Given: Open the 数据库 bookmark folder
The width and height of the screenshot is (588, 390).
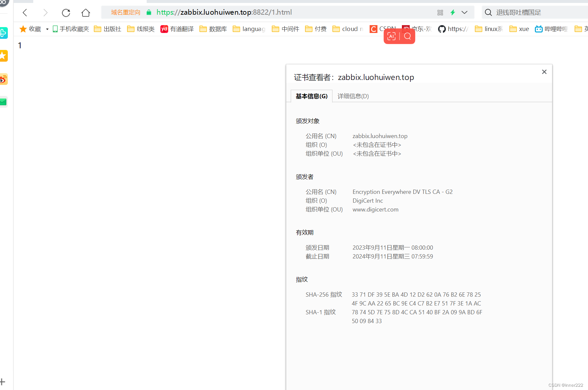Looking at the screenshot, I should point(213,29).
